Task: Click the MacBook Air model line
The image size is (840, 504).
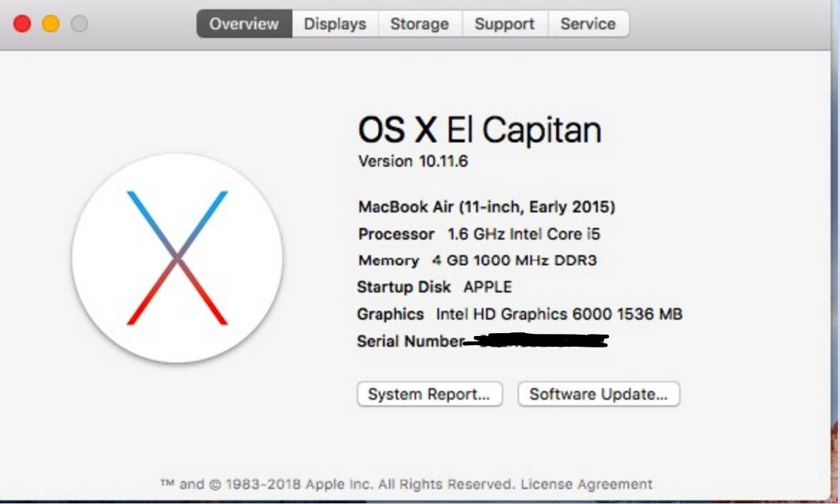Action: click(487, 207)
